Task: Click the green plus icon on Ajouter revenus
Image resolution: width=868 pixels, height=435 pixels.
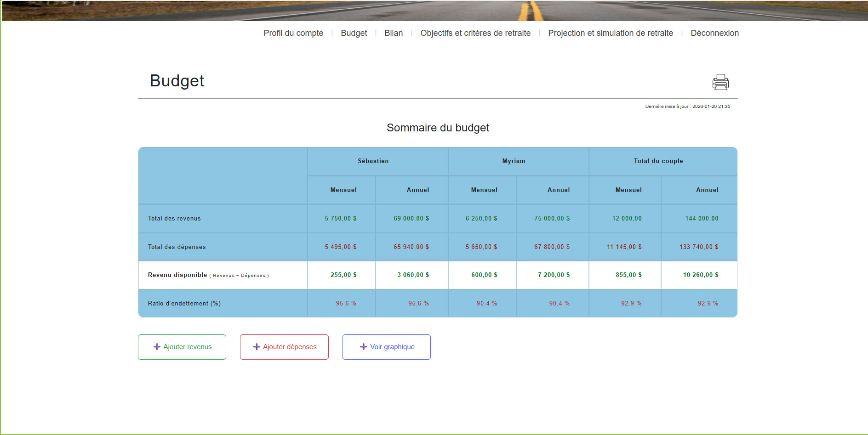Action: click(156, 347)
